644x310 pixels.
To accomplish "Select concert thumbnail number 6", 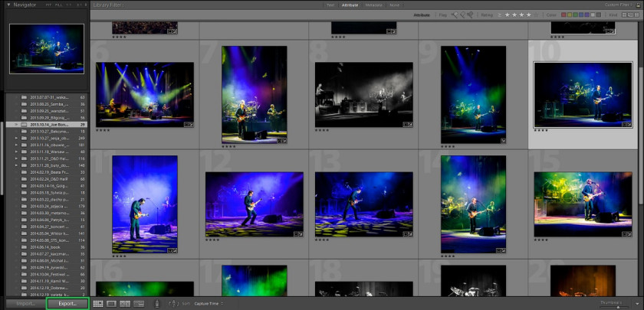I will [x=145, y=94].
